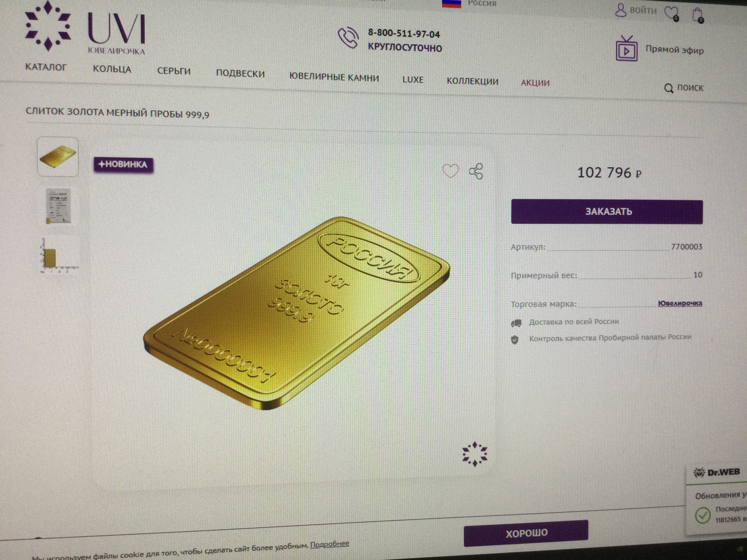Click the share icon near product

(476, 171)
